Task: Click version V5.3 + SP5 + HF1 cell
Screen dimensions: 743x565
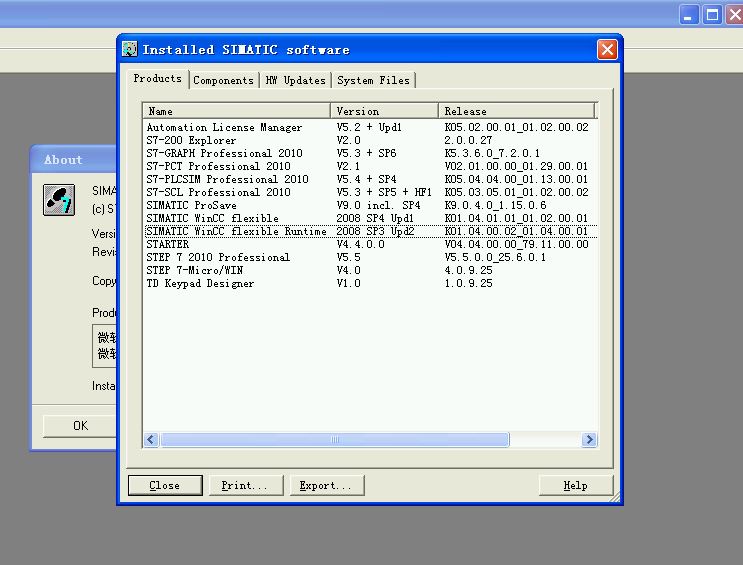Action: pos(384,192)
